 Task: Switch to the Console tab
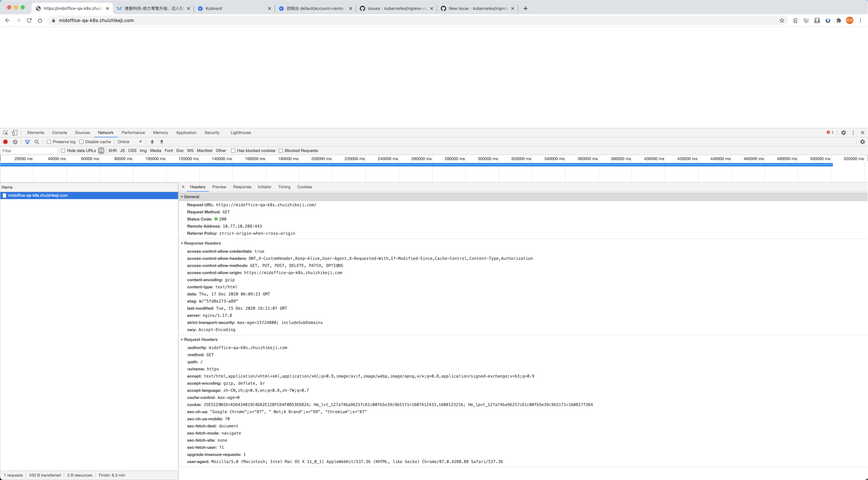(x=59, y=132)
